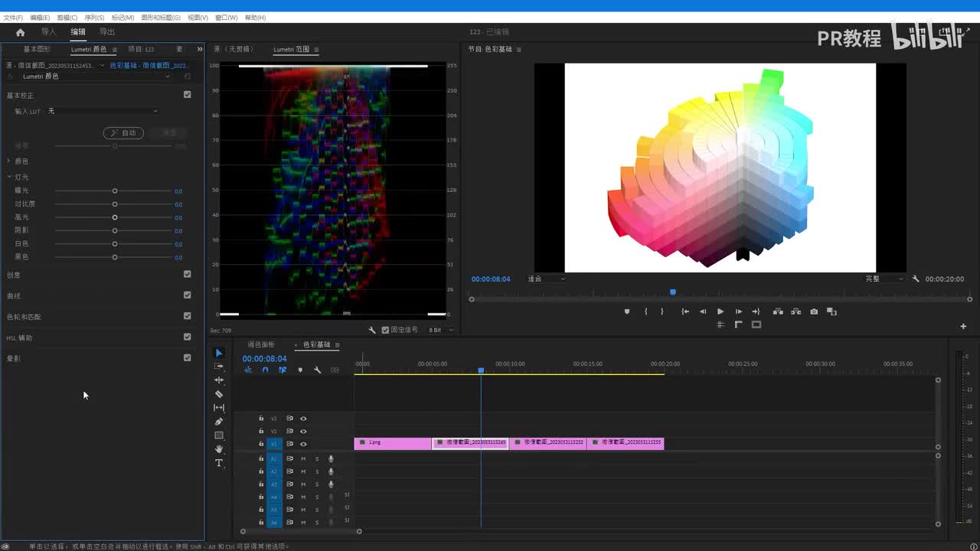
Task: Open the 适合 zoom level dropdown
Action: tap(547, 279)
